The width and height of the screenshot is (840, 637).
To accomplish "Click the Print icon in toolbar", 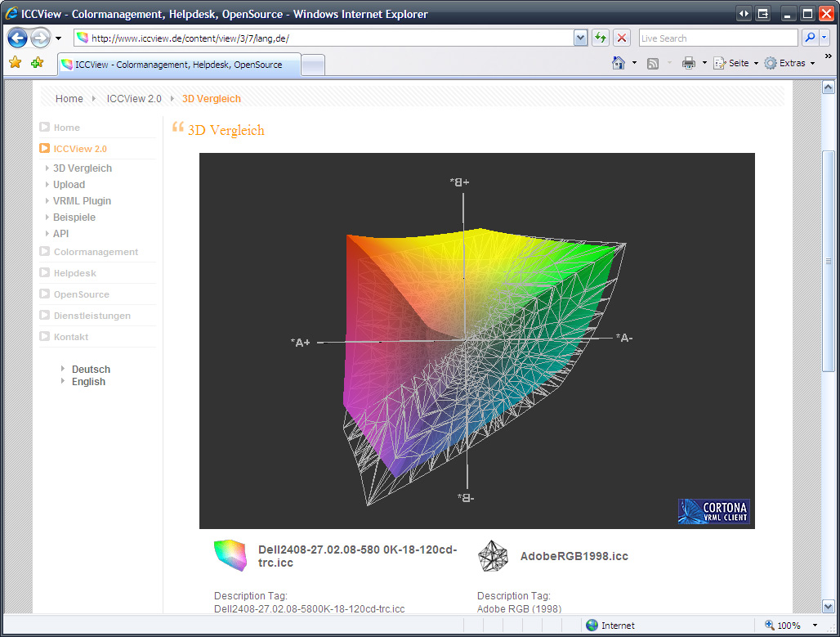I will pyautogui.click(x=689, y=63).
